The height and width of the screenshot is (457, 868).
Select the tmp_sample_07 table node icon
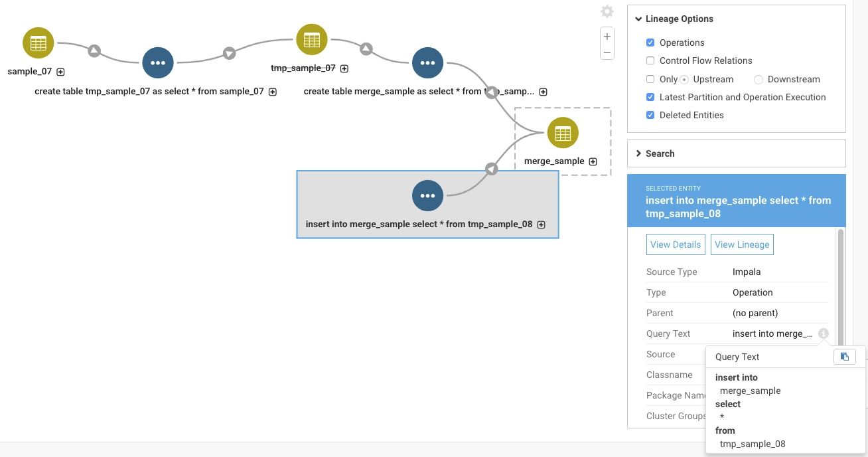(x=312, y=40)
